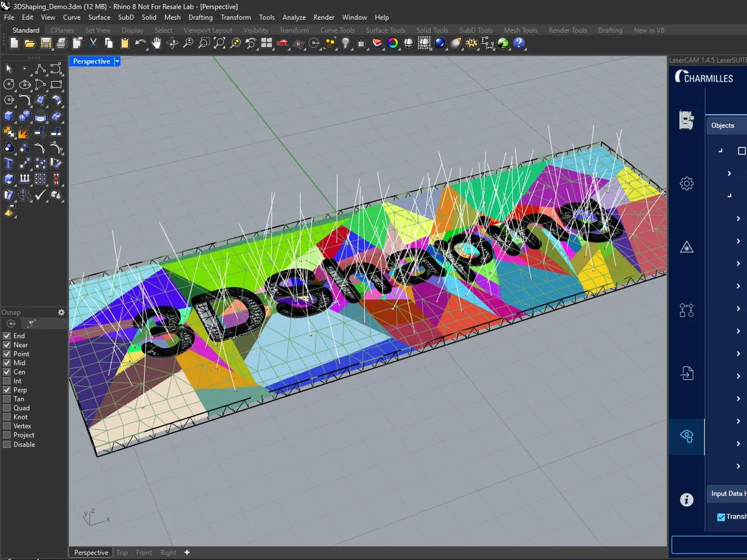This screenshot has height=560, width=747.
Task: Open the laser warning triangle tab in LaserCAM
Action: pyautogui.click(x=687, y=247)
